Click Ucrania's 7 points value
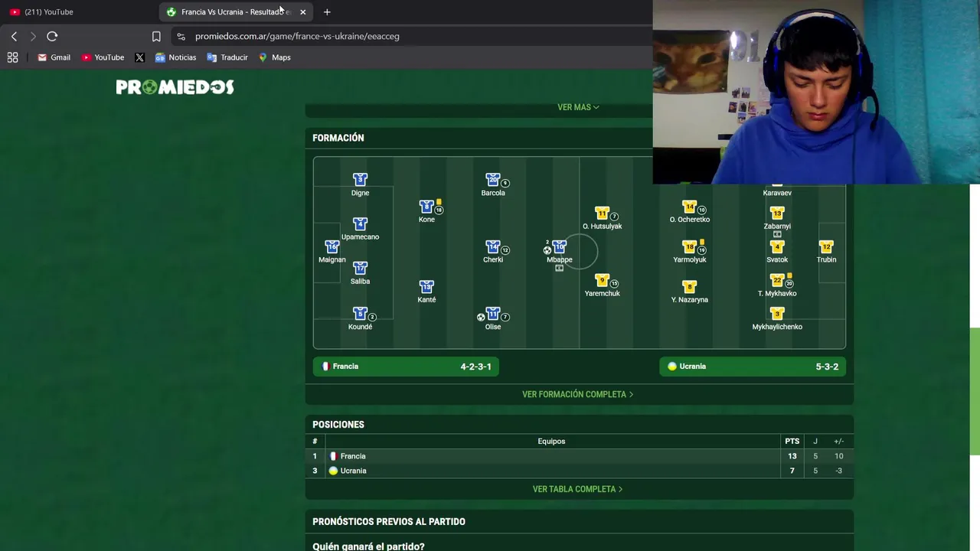 click(x=792, y=471)
